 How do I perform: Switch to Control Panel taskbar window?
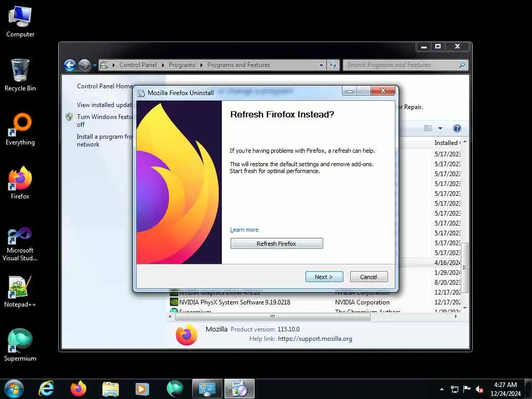pyautogui.click(x=207, y=389)
